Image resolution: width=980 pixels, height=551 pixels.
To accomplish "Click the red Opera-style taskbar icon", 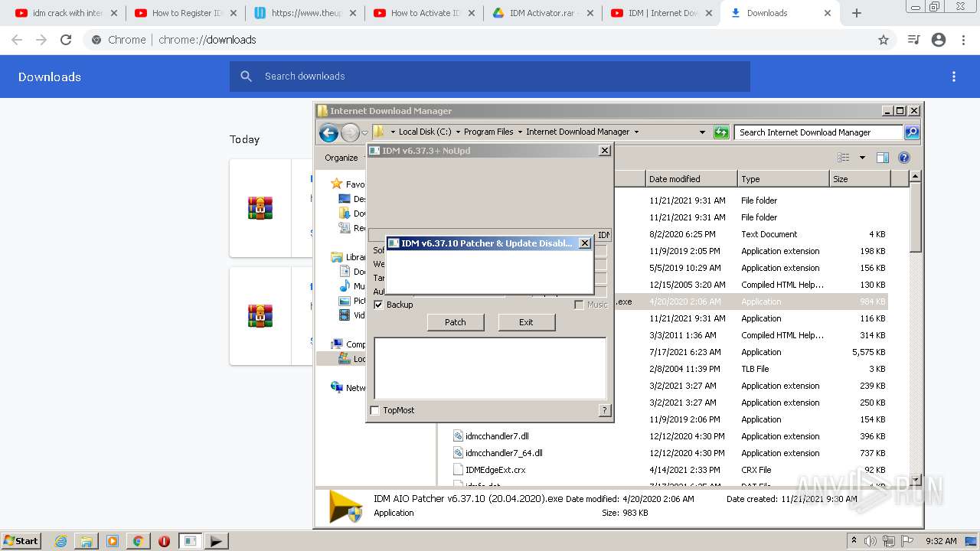I will point(164,541).
